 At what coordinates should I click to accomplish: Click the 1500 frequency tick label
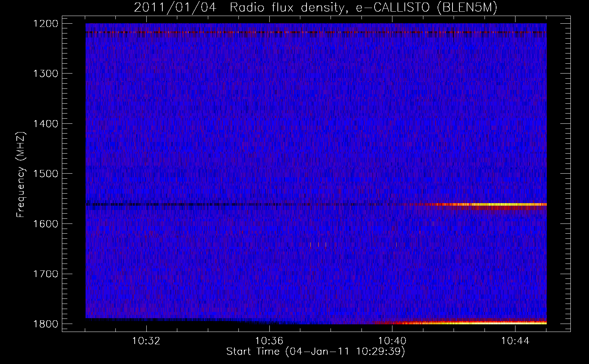[46, 174]
